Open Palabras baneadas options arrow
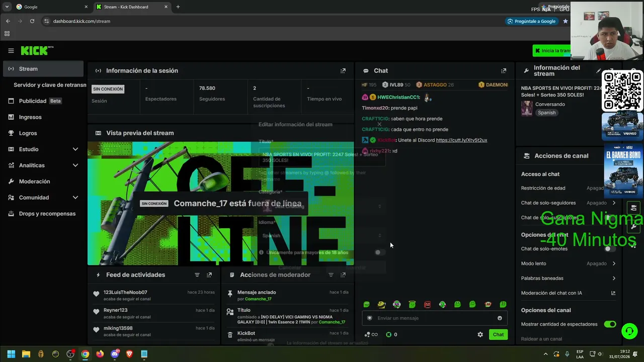Viewport: 644px width, 362px height. [614, 278]
